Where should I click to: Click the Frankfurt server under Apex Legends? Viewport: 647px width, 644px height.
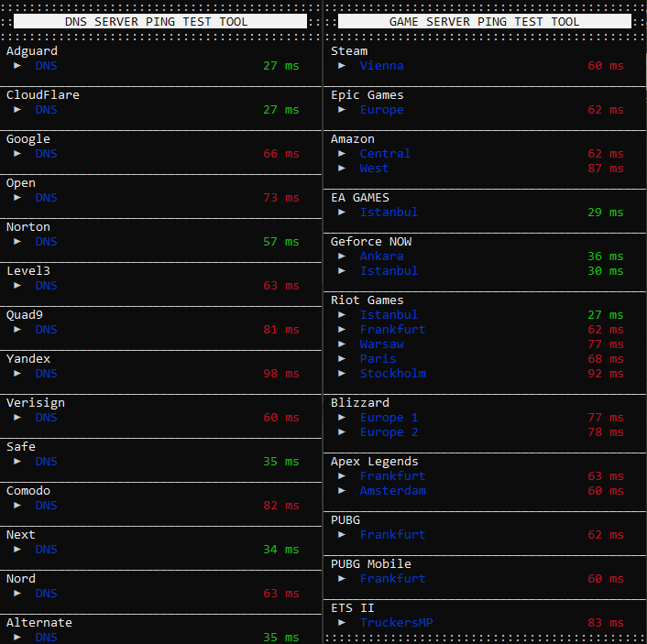click(392, 476)
